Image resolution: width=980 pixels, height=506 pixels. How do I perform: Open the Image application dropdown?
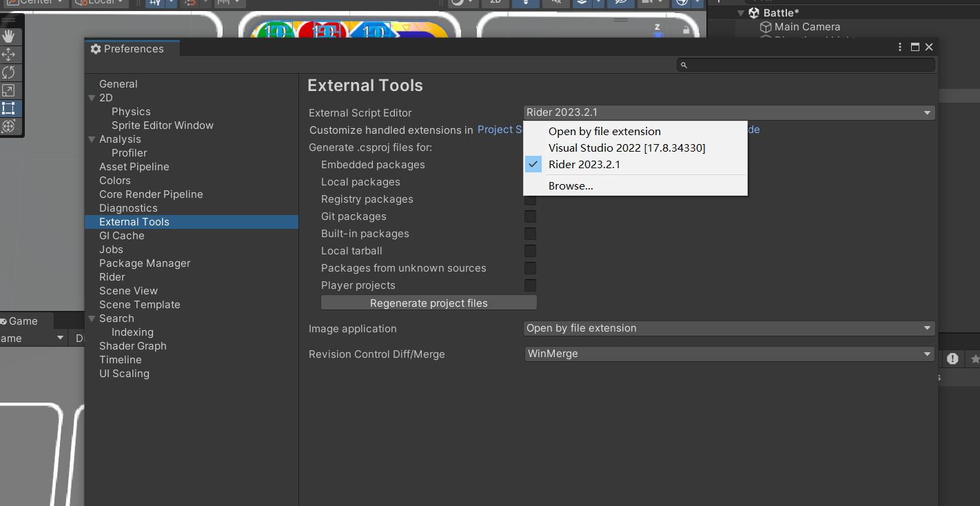pyautogui.click(x=729, y=328)
